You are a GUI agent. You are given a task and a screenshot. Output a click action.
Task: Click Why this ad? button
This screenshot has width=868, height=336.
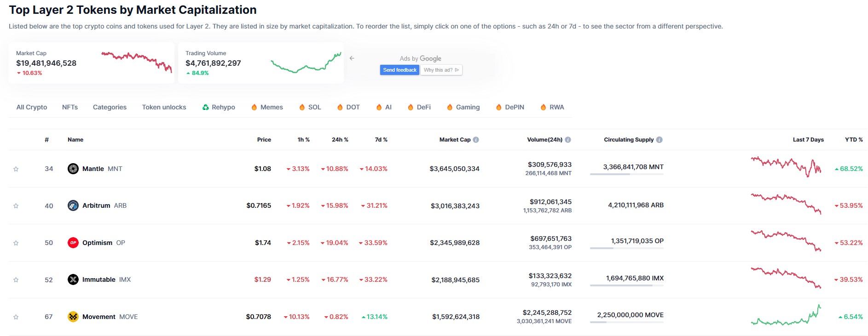tap(441, 70)
